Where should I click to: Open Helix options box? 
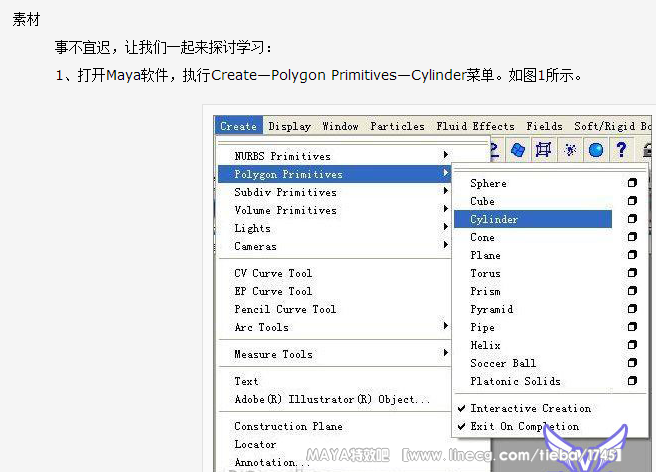coord(632,344)
